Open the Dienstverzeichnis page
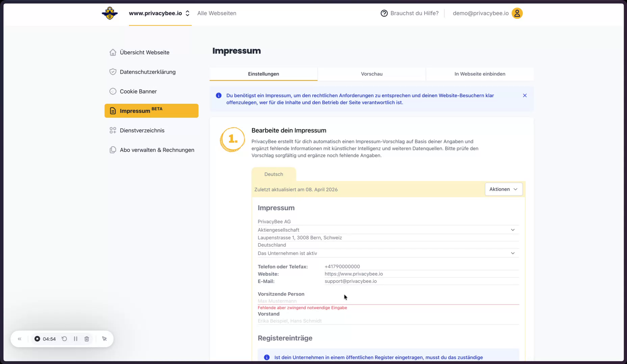The image size is (627, 364). 151,130
